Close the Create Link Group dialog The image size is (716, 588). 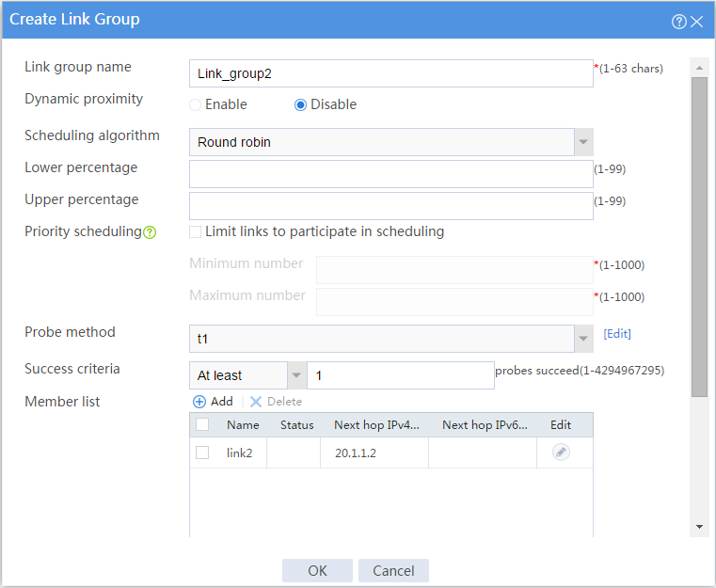697,22
